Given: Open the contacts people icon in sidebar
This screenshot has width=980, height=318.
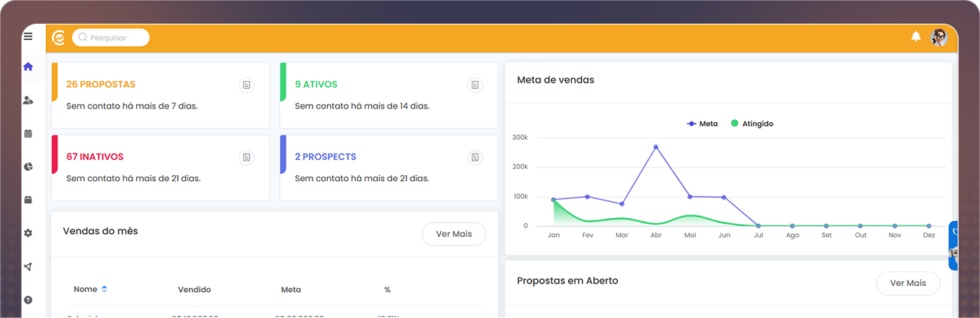Looking at the screenshot, I should 28,100.
